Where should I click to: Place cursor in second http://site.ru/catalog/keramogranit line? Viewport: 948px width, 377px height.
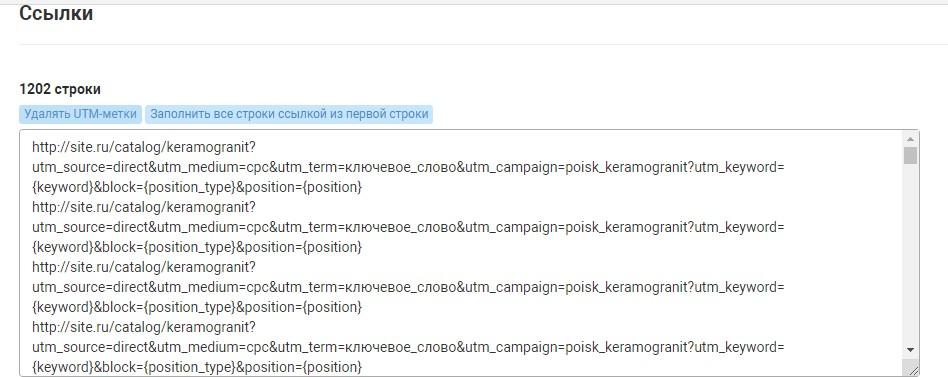click(x=144, y=207)
